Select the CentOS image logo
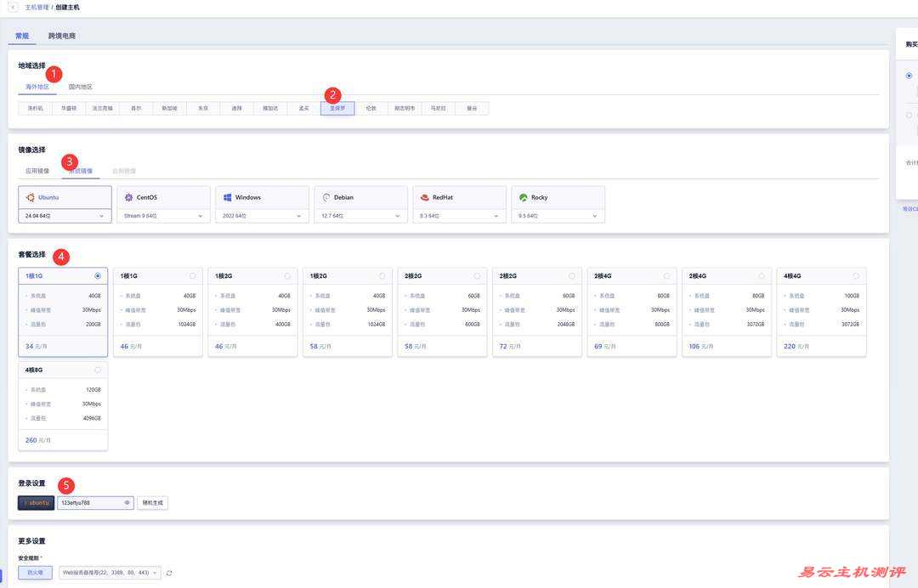The image size is (918, 588). click(x=129, y=197)
